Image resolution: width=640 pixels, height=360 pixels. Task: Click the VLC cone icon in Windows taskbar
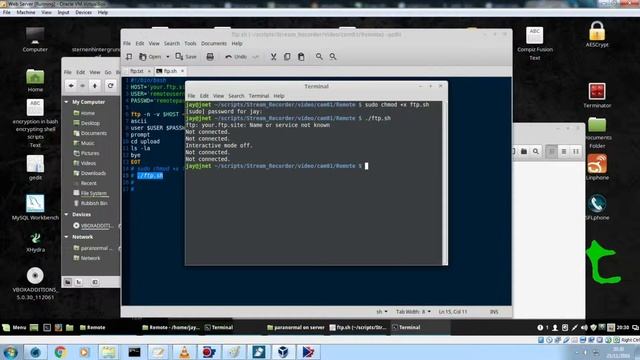(x=184, y=352)
